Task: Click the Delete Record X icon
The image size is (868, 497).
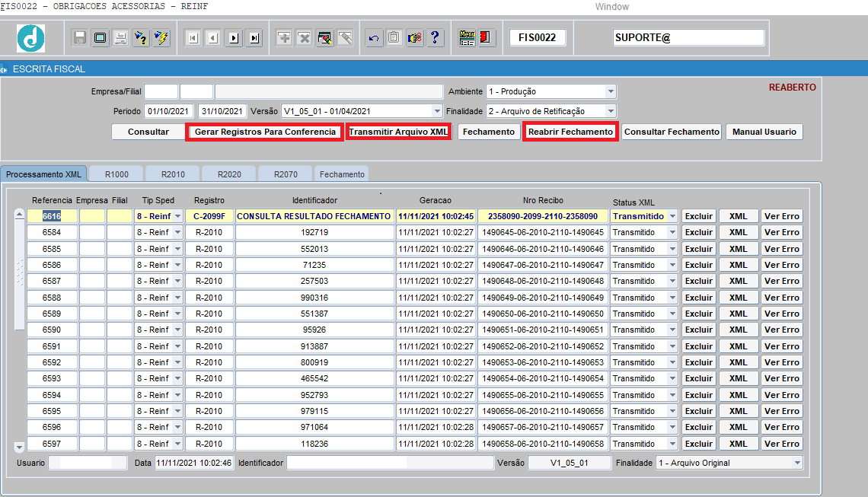Action: 305,37
